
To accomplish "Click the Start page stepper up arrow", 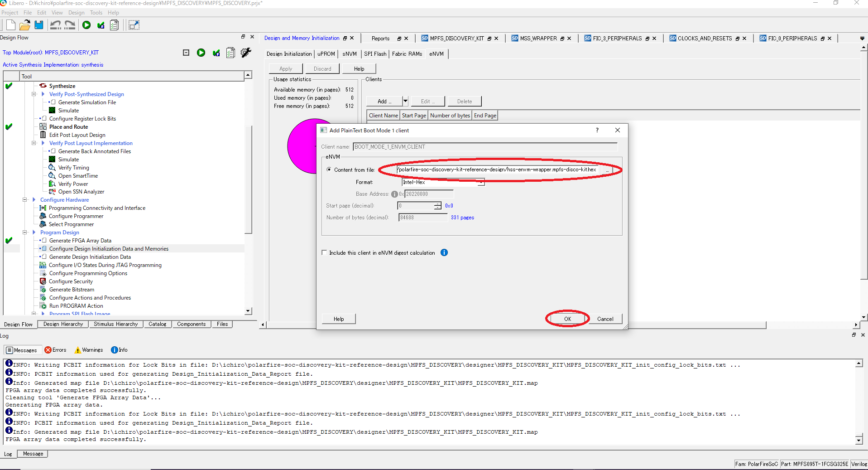I will pos(437,204).
